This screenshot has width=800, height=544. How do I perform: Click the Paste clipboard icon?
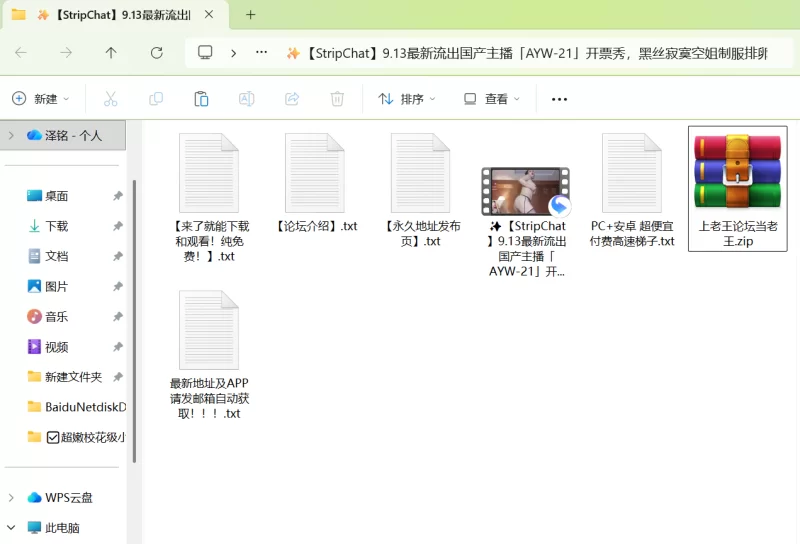(x=201, y=99)
